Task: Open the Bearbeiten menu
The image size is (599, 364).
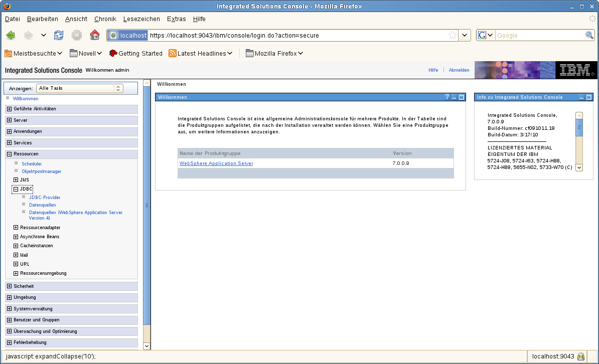Action: pyautogui.click(x=43, y=19)
